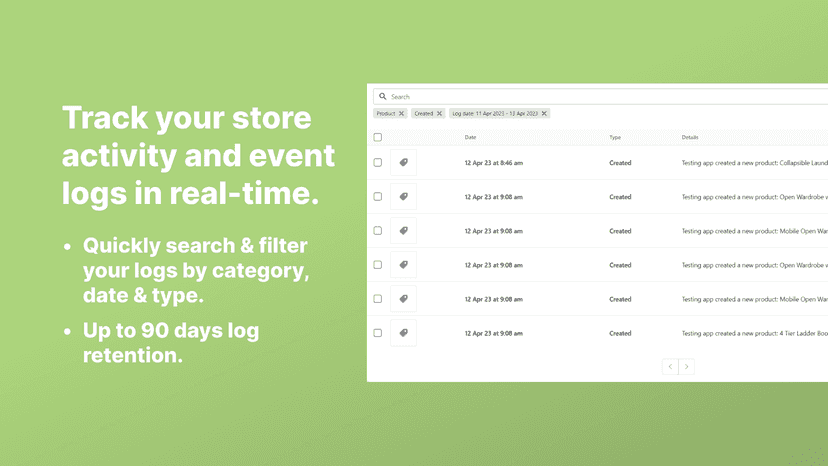Click tag icon of second Open Wardrobe row

(403, 265)
